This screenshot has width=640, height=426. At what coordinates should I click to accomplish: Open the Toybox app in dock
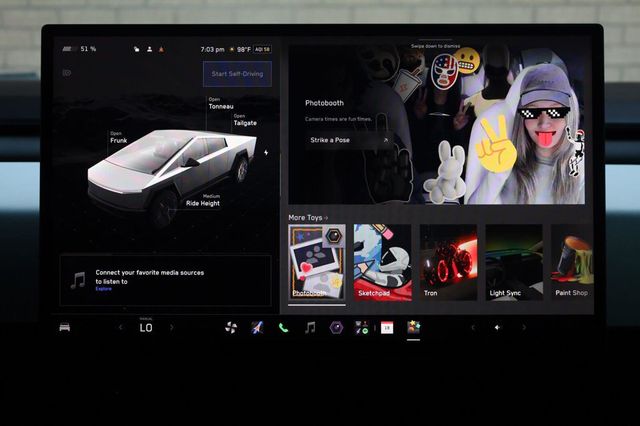tap(413, 327)
